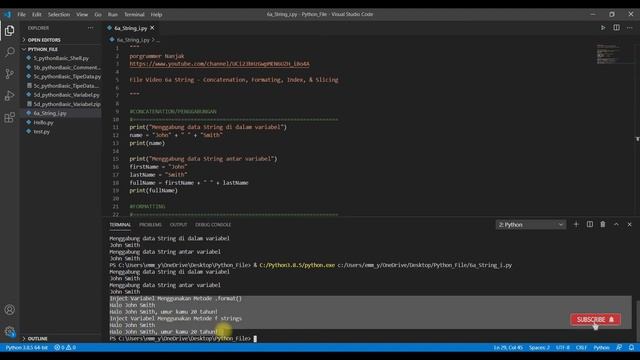Open the View menu
Screen dimensions: 640x360
click(82, 14)
